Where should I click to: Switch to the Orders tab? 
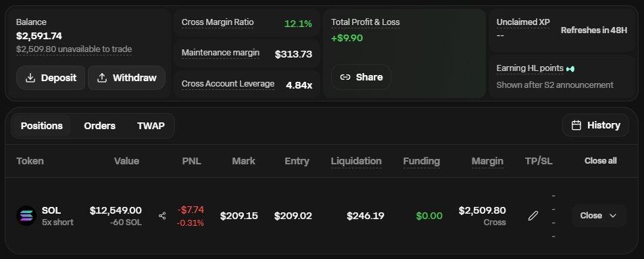click(100, 126)
